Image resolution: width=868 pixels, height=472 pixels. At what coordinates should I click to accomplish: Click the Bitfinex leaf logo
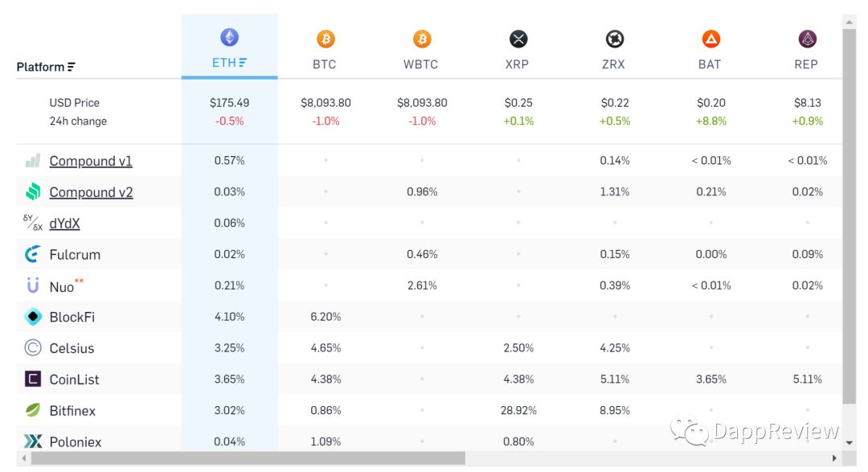point(33,410)
